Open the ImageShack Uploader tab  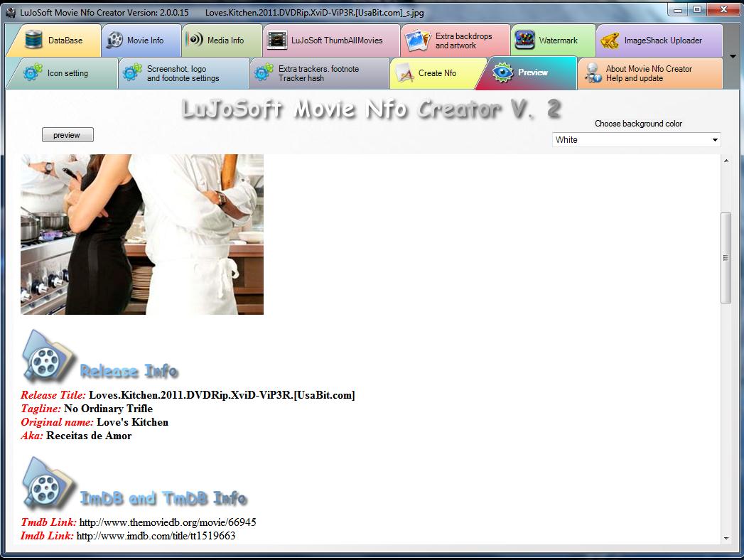(659, 41)
